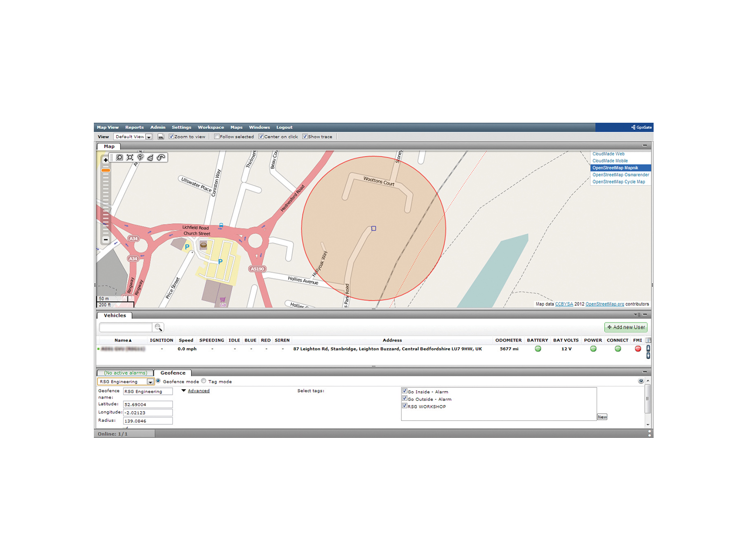Select OpenStreetMap Cycle Map layer
Screen dimensions: 747x560
point(619,182)
